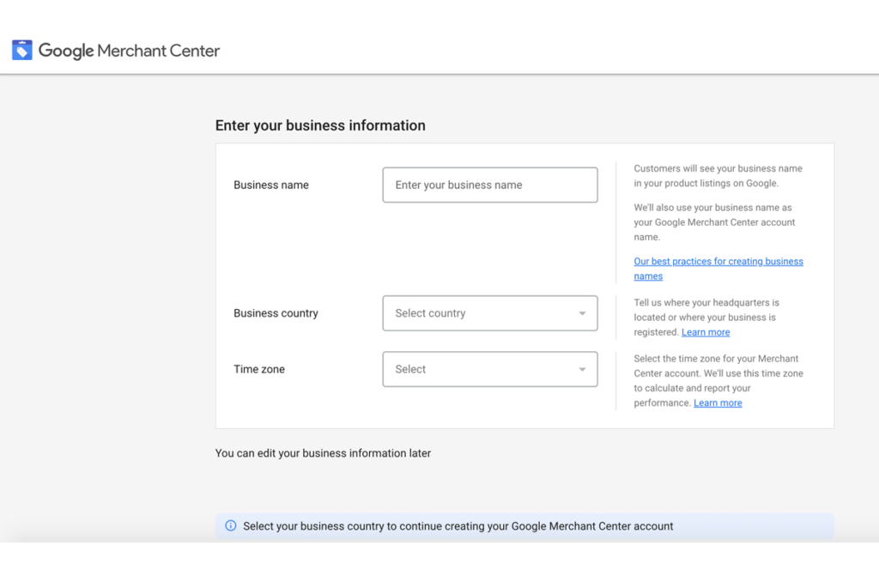
Task: Open the 'Our best practices for creating business names' link
Action: [718, 261]
